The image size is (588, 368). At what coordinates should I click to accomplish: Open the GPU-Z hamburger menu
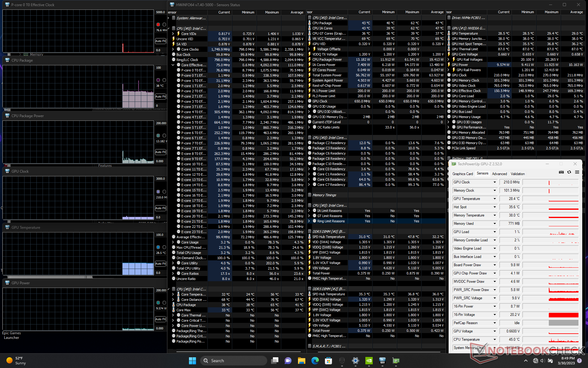coord(577,172)
